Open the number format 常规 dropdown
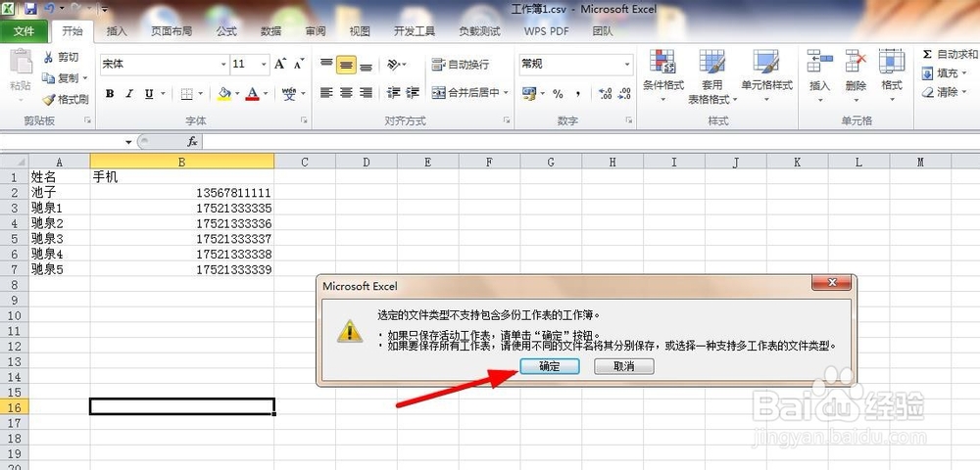The image size is (980, 470). (627, 65)
